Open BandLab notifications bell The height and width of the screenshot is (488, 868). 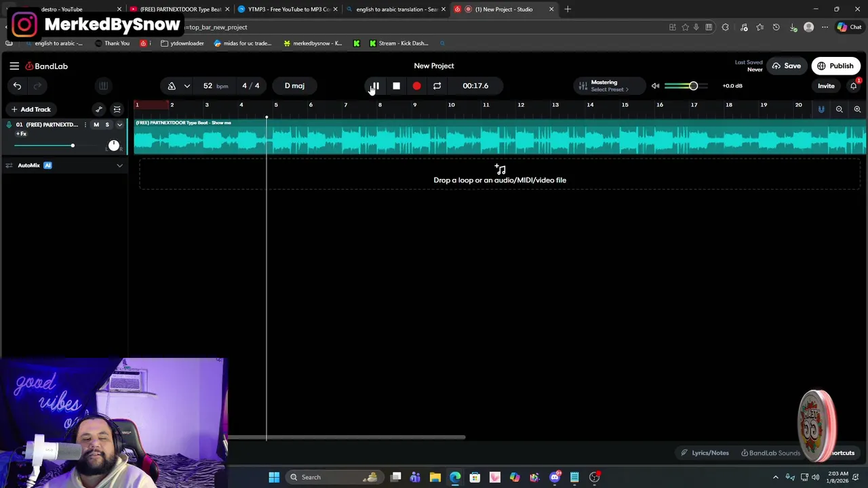click(853, 85)
